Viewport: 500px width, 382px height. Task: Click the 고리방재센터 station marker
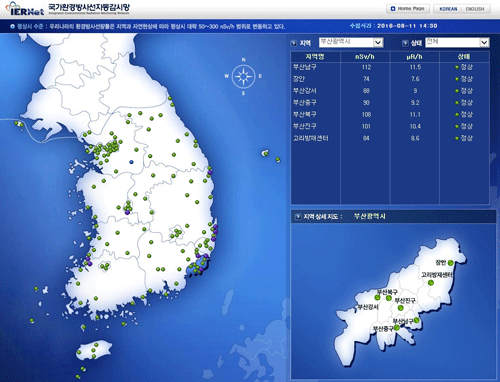[x=431, y=283]
